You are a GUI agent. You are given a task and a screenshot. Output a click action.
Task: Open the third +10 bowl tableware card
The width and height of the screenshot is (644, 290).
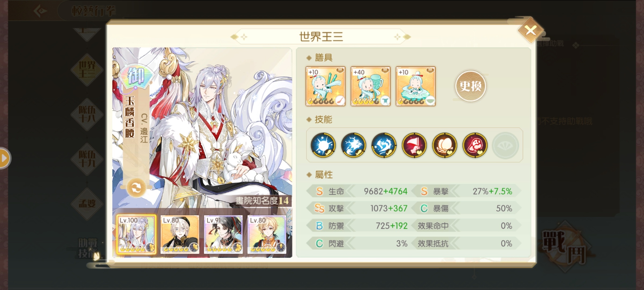416,86
